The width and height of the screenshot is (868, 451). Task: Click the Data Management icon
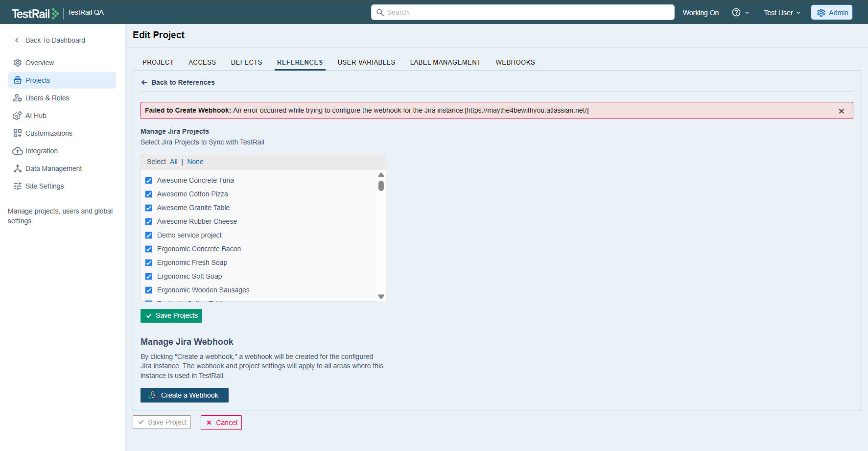[x=18, y=168]
